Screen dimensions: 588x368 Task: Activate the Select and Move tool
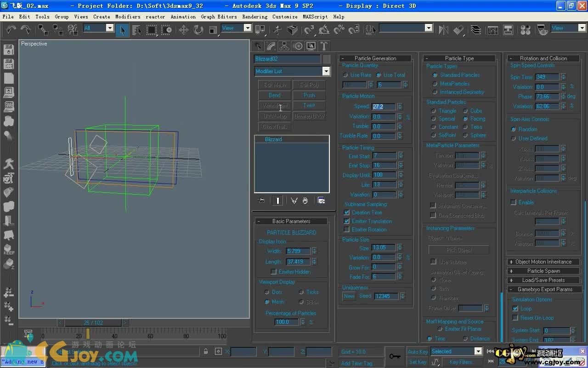[183, 30]
